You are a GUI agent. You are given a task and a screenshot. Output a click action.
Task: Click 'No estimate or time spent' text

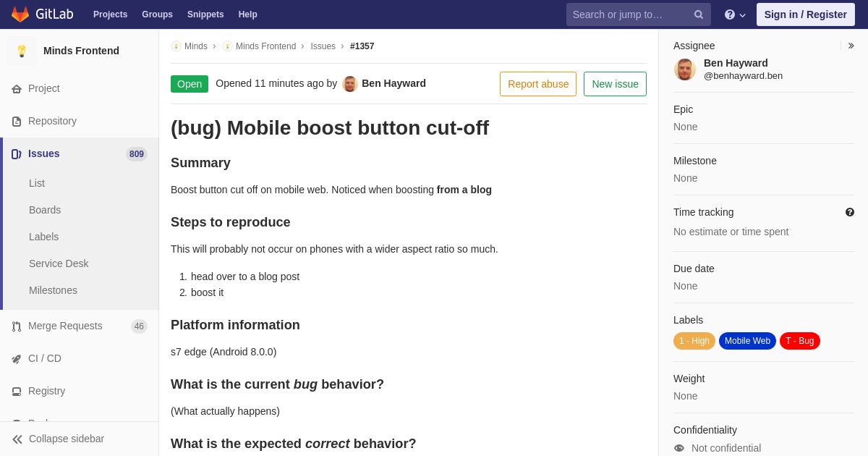[731, 232]
